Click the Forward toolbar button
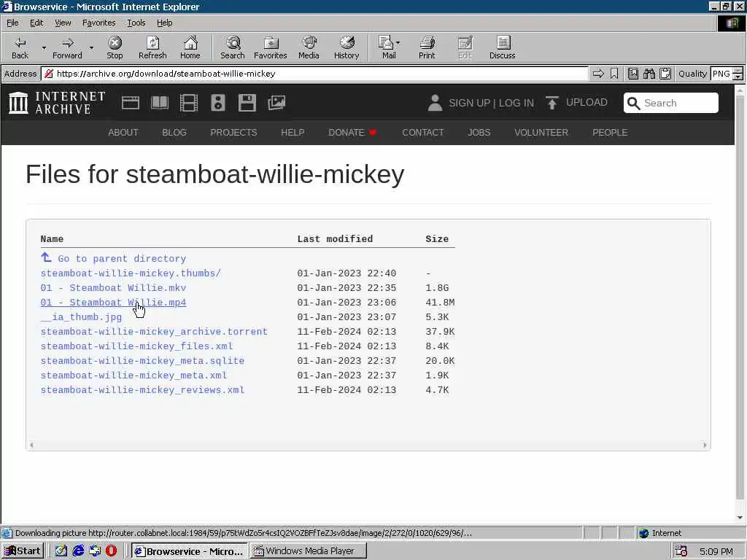Image resolution: width=747 pixels, height=560 pixels. (x=67, y=47)
